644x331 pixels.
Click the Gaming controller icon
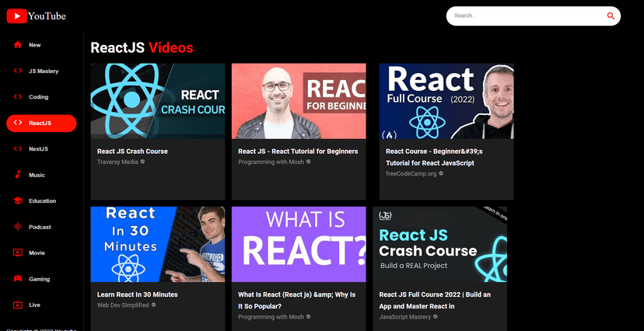point(18,278)
